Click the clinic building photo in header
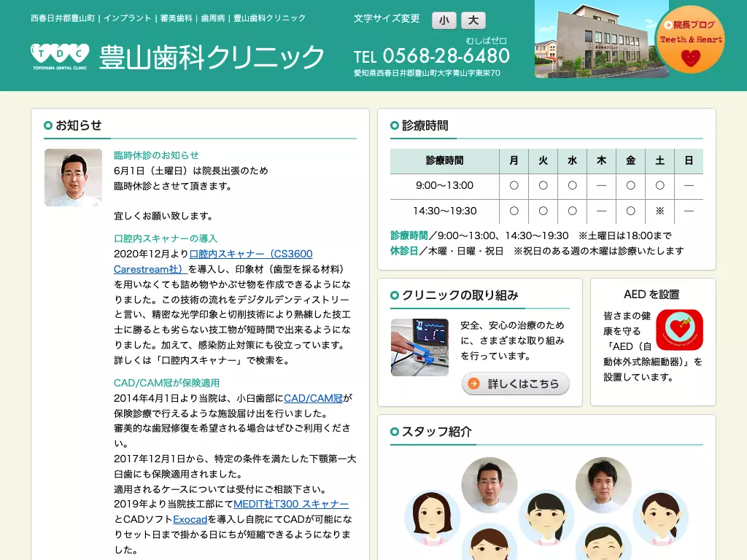Image resolution: width=747 pixels, height=560 pixels. click(601, 39)
